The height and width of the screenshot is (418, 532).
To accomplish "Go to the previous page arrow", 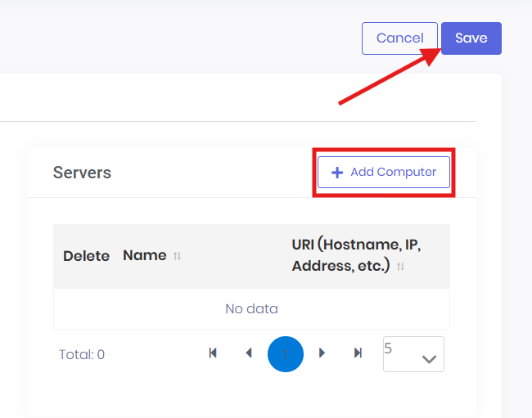I will click(x=249, y=353).
